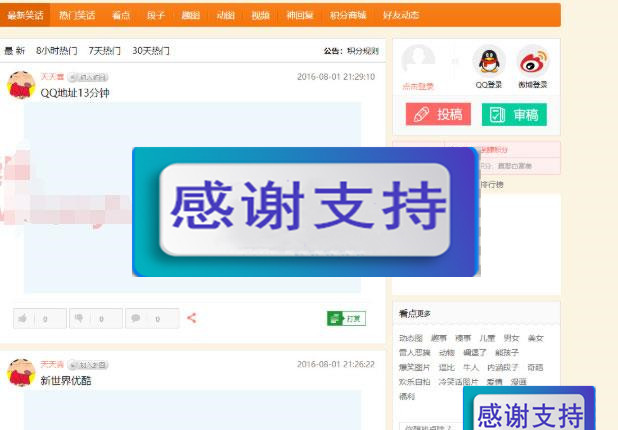Click the red 投稿 submit button

[438, 114]
